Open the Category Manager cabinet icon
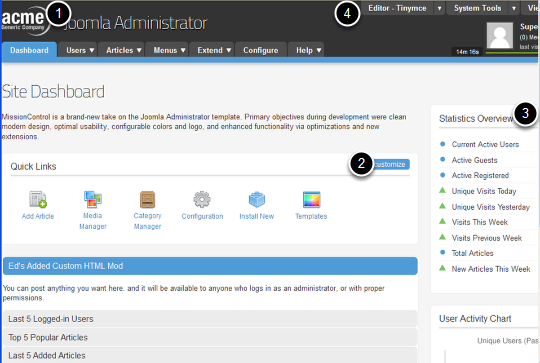The image size is (540, 363). pyautogui.click(x=147, y=199)
